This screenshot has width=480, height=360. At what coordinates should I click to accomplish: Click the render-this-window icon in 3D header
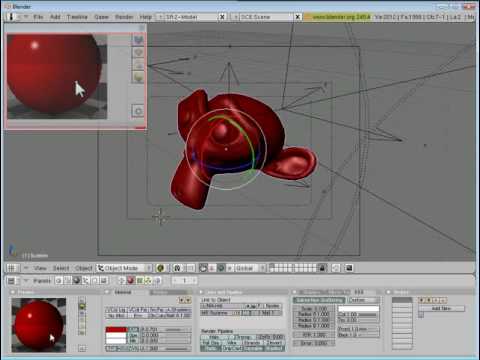point(349,268)
